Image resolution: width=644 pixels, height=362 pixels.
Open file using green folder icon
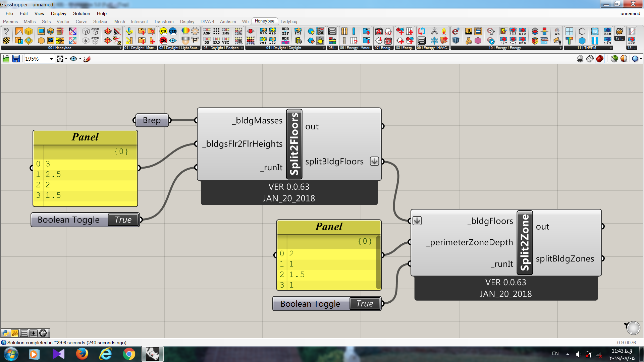(6, 59)
